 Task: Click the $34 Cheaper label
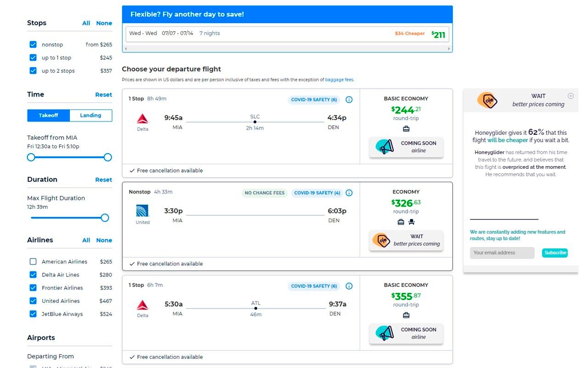pyautogui.click(x=410, y=34)
